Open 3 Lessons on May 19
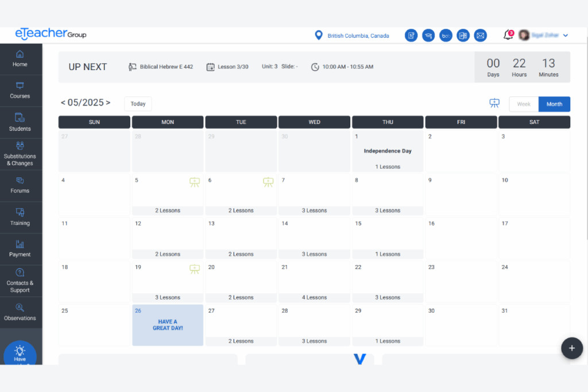The image size is (588, 392). (x=168, y=297)
